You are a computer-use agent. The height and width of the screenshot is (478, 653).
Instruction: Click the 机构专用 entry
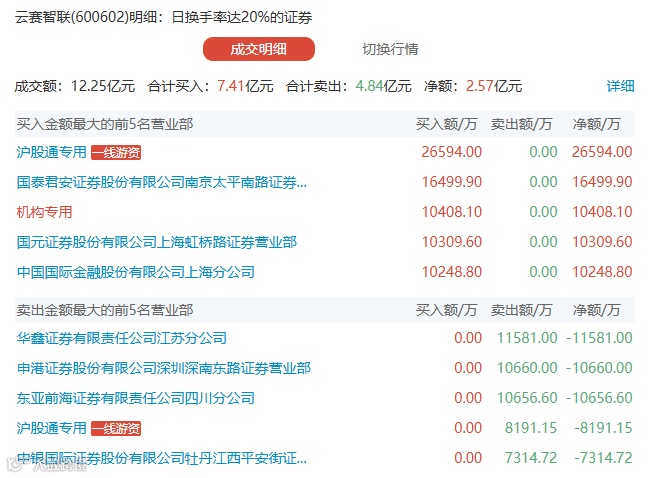[x=44, y=212]
